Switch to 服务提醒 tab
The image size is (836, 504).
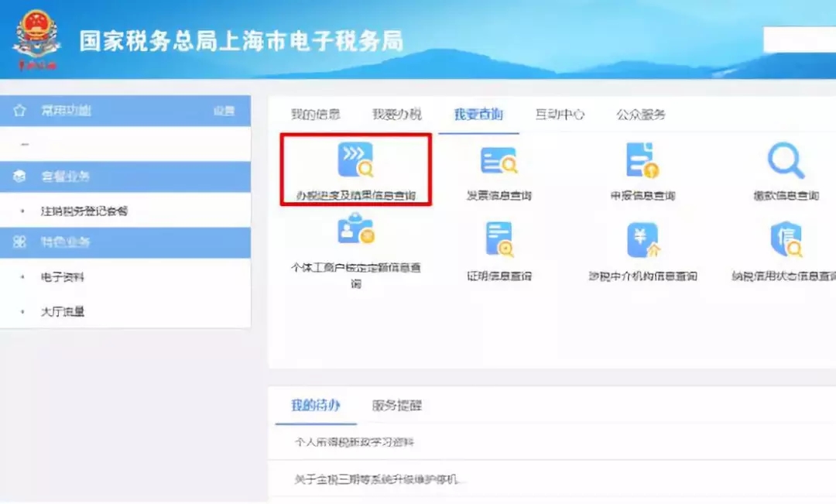396,406
